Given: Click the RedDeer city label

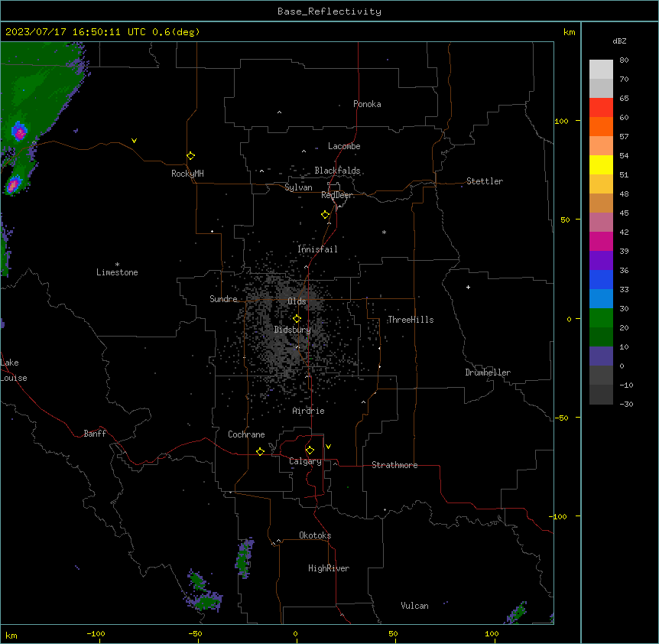Looking at the screenshot, I should 337,195.
